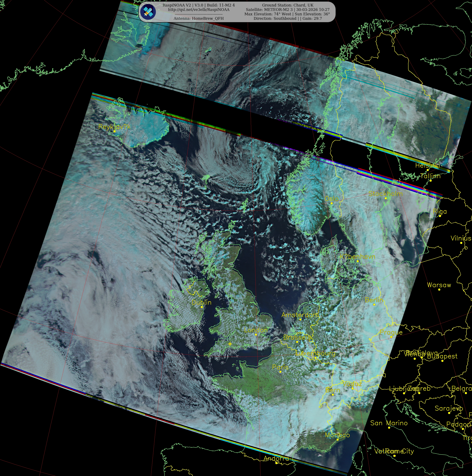Image resolution: width=472 pixels, height=476 pixels.
Task: Click the Oslo city marker dot
Action: [x=332, y=203]
